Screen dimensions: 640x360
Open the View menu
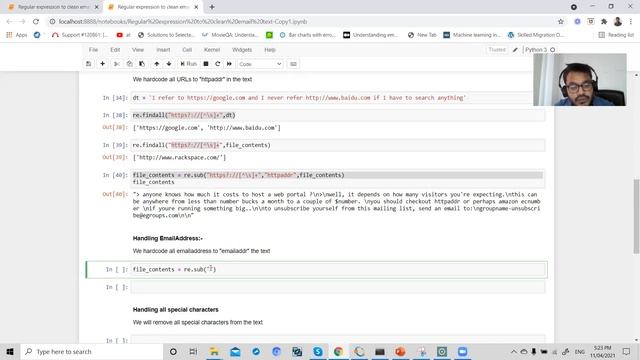[x=138, y=50]
